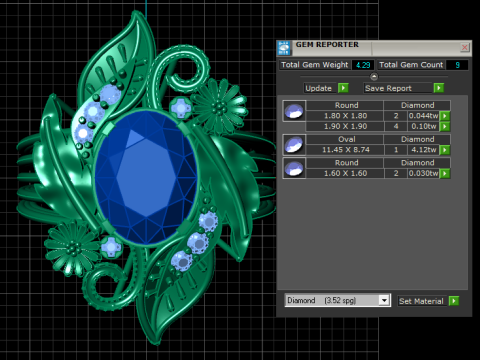Select the 11.45 X 8.74 size cell
Screen dimensions: 480x360
(345, 150)
